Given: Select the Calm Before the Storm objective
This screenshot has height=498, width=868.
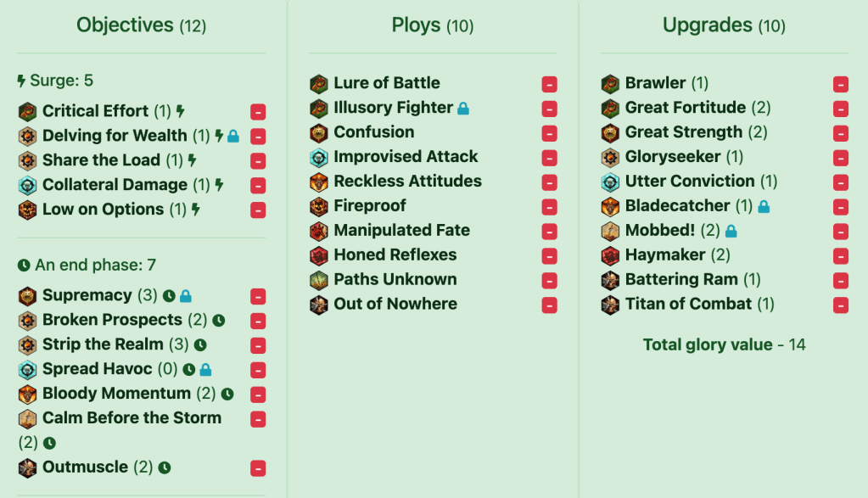Looking at the screenshot, I should pos(132,418).
